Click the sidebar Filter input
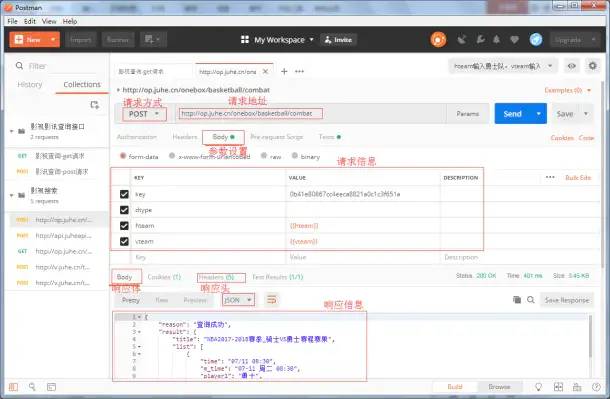The image size is (610, 399). 60,66
